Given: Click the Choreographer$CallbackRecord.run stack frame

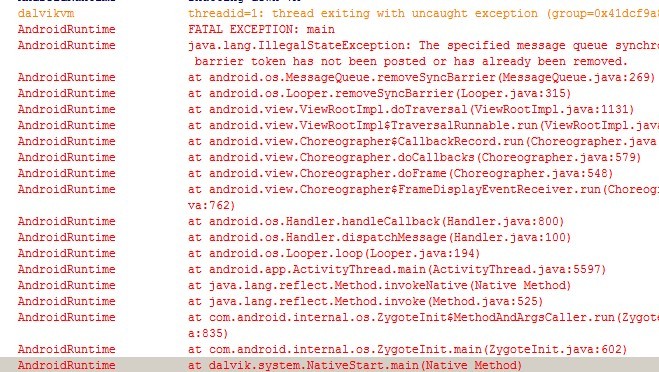Looking at the screenshot, I should tap(330, 141).
